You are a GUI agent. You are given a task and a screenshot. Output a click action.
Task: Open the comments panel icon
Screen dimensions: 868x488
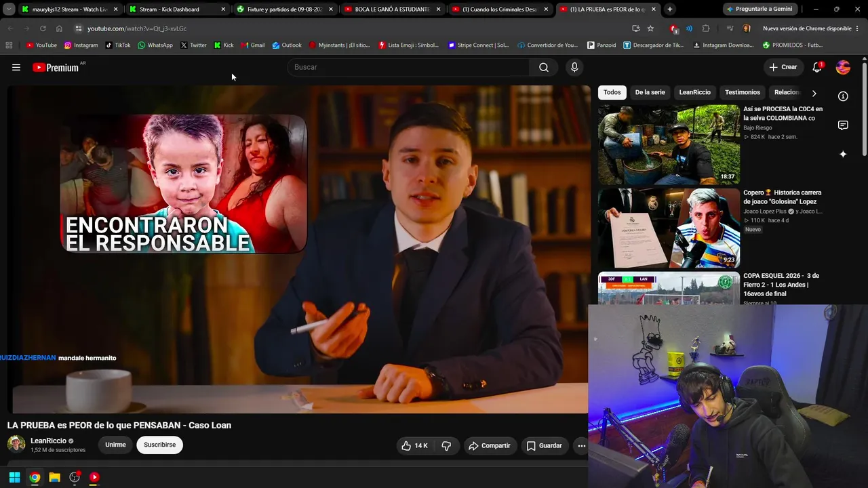point(843,125)
